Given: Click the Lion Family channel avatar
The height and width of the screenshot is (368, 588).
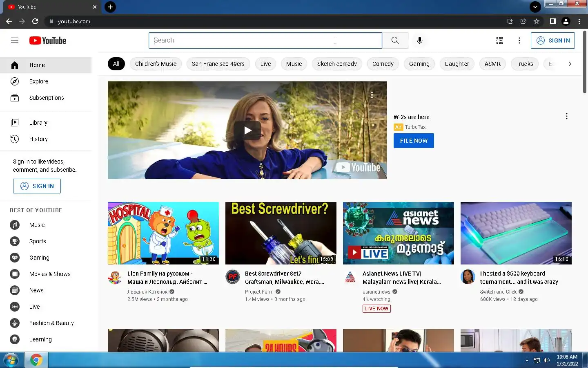Looking at the screenshot, I should [115, 277].
